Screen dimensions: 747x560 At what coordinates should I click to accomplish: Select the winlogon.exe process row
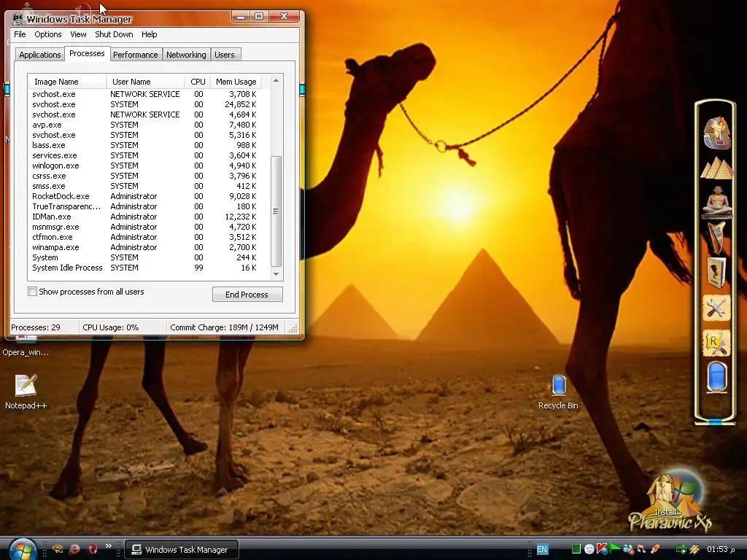click(144, 166)
